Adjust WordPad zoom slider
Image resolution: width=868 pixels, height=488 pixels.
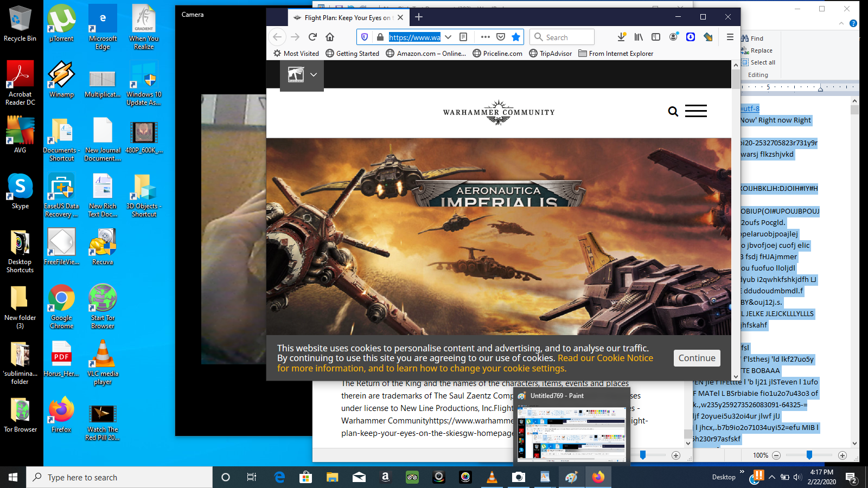coord(809,455)
